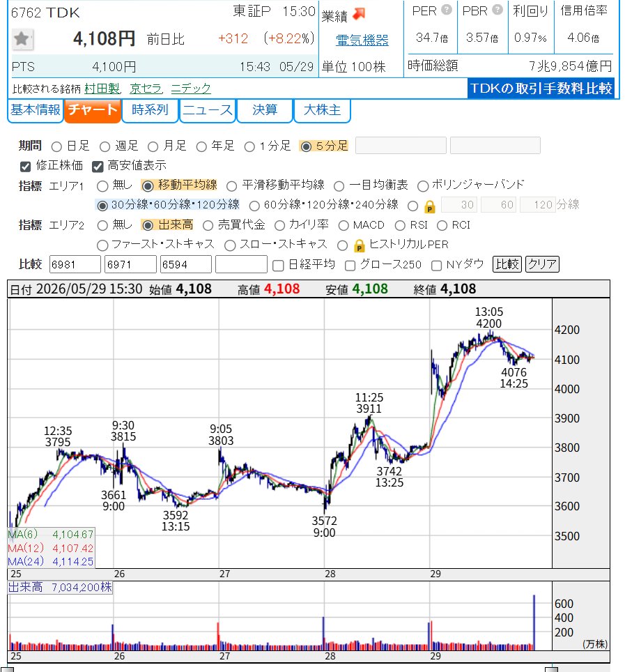
Task: Click the 比較 button
Action: pos(507,264)
